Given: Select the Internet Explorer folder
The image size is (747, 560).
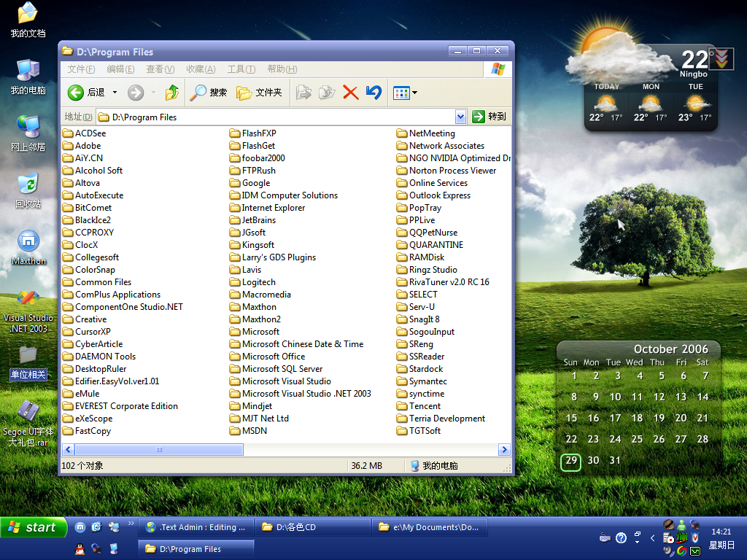Looking at the screenshot, I should point(267,208).
